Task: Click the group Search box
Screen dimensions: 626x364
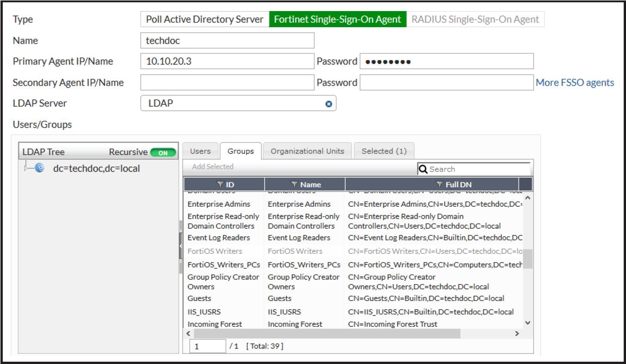Action: (x=474, y=169)
